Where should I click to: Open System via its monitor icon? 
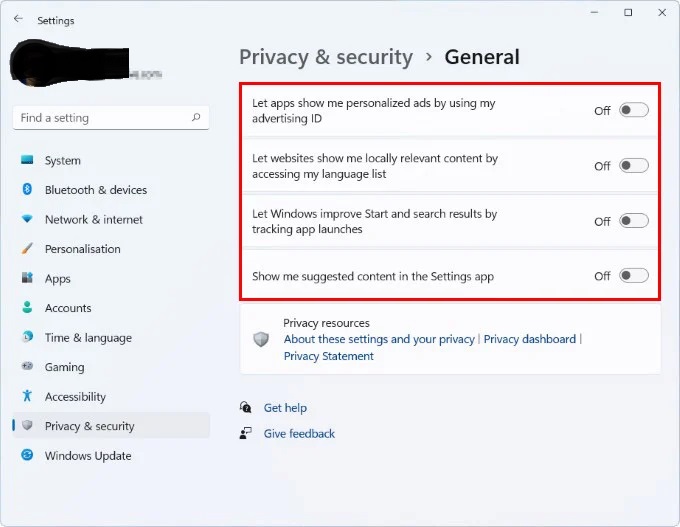[x=27, y=160]
